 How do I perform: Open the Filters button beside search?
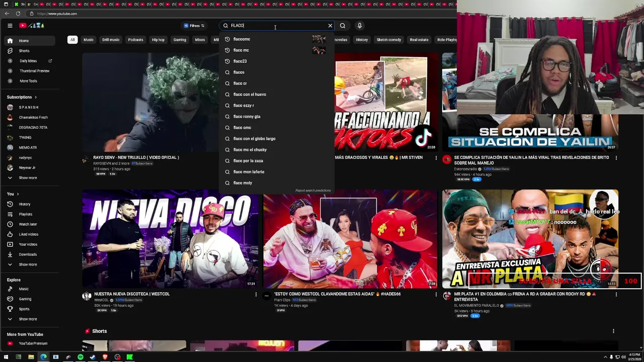pyautogui.click(x=194, y=26)
